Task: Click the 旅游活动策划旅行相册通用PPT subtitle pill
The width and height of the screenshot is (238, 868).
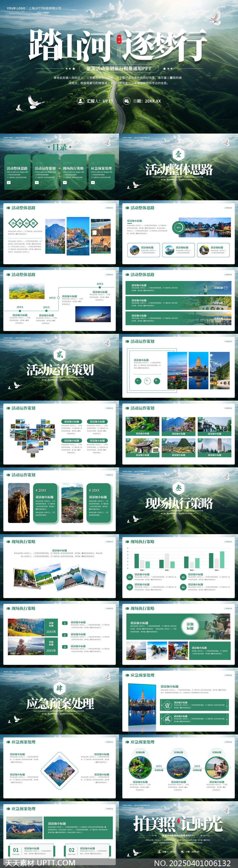Action: (119, 68)
